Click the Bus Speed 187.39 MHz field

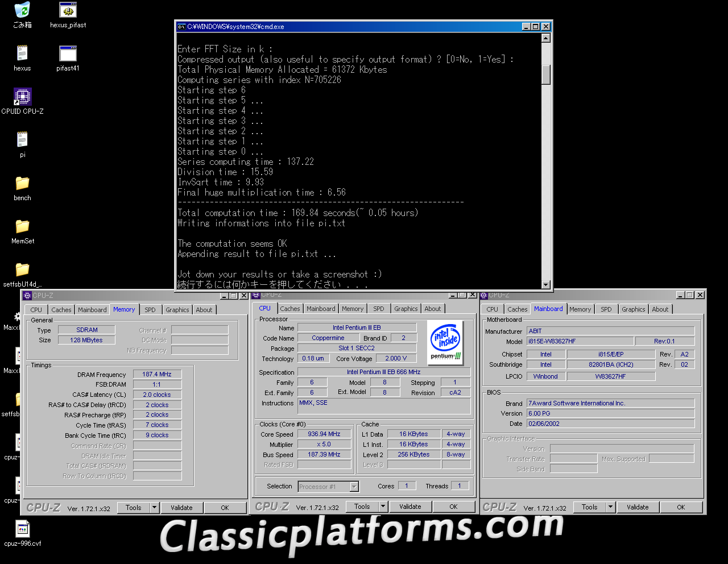tap(324, 455)
